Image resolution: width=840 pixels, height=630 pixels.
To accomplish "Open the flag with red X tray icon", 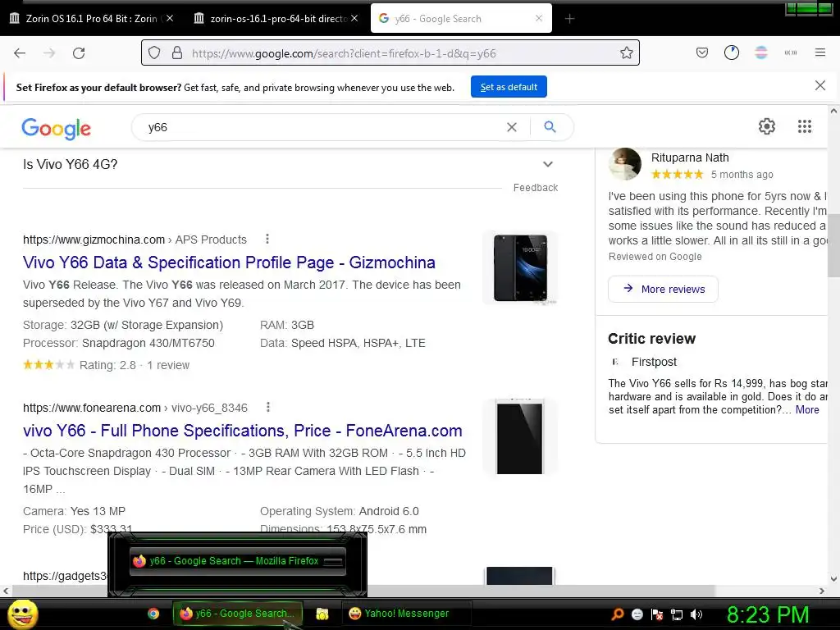I will tap(657, 614).
